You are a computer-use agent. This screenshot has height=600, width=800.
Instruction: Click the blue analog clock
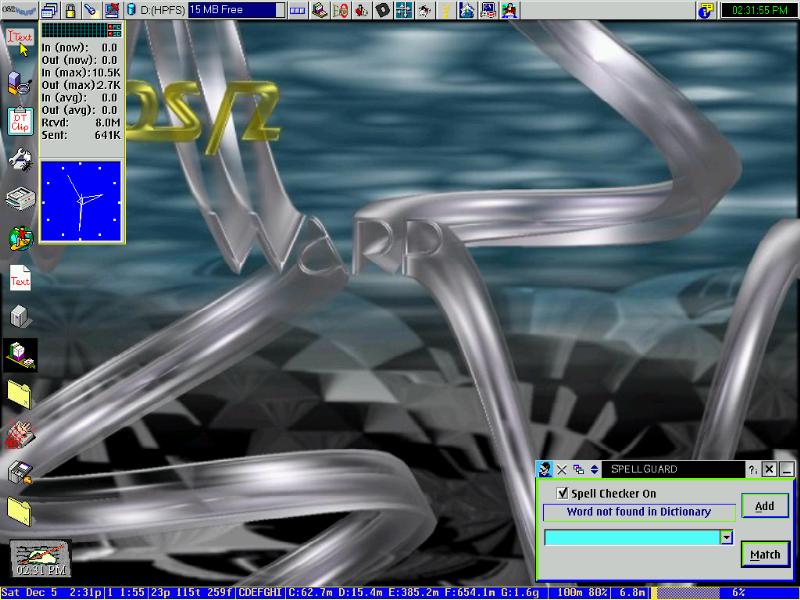[81, 201]
